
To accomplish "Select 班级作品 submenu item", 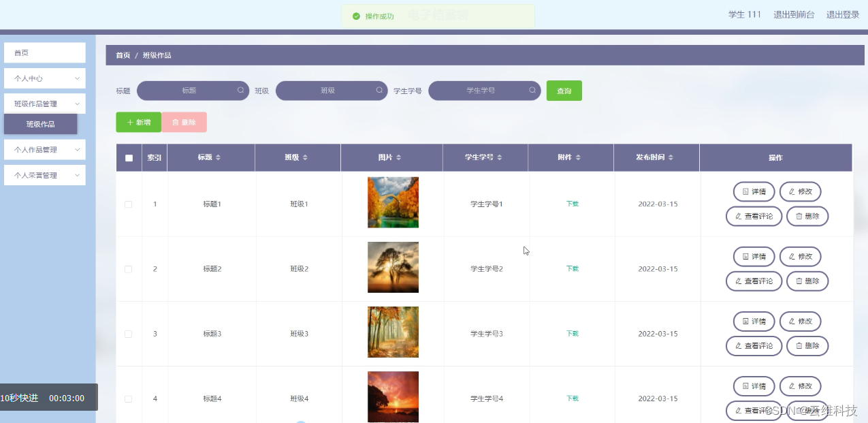I will (41, 124).
